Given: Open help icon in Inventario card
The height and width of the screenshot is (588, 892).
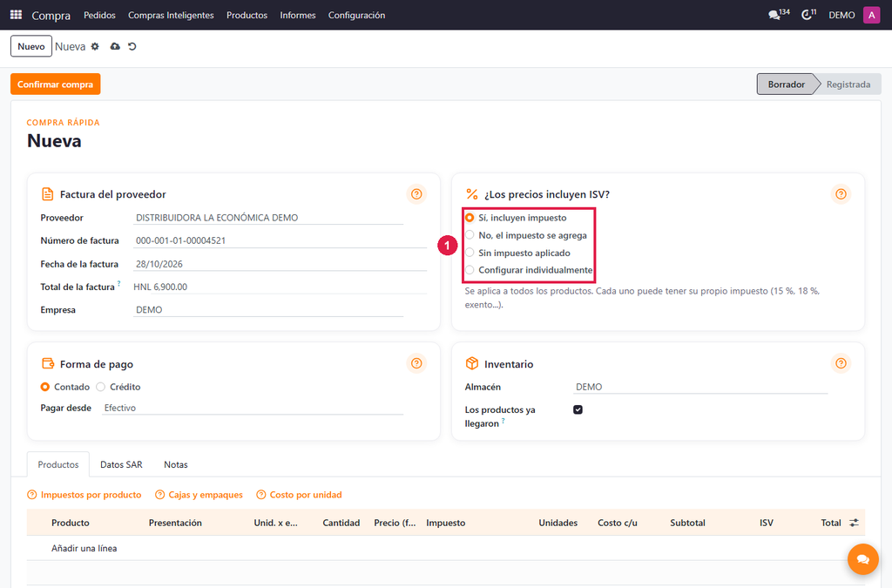Looking at the screenshot, I should (841, 363).
